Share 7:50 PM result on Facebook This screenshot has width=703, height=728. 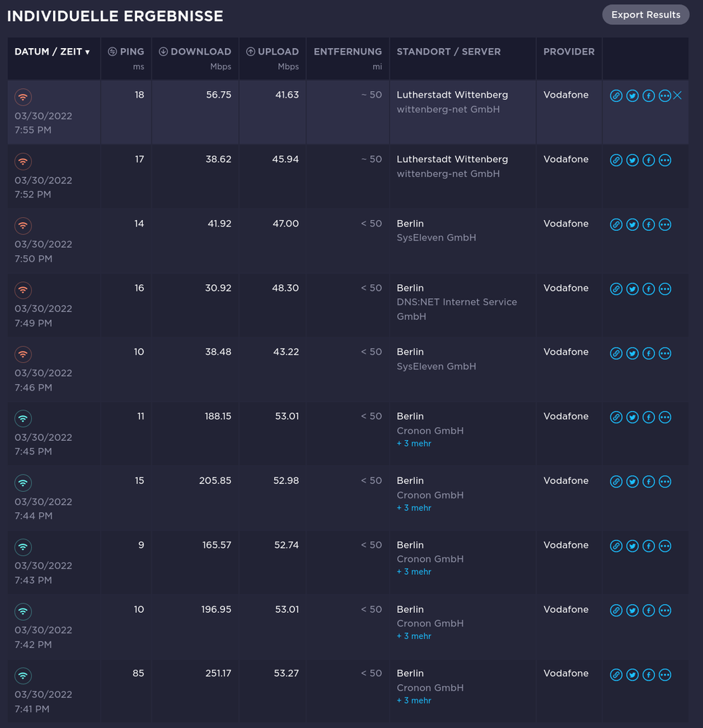[x=648, y=224]
